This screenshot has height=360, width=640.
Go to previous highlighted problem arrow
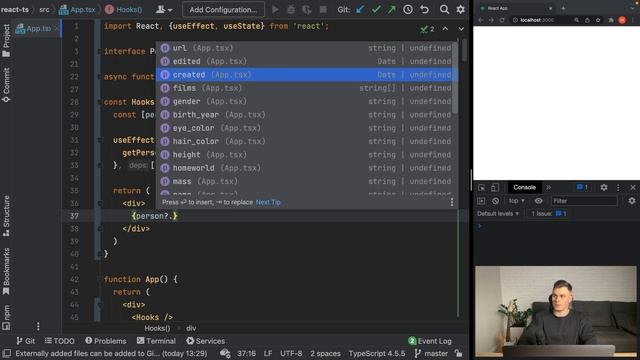point(445,29)
